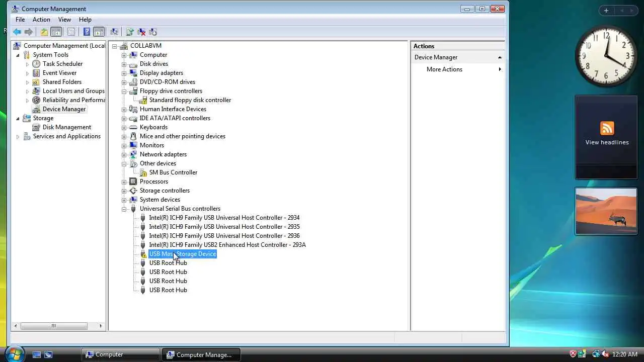The image size is (644, 362).
Task: Expand the Processors category
Action: [x=124, y=182]
